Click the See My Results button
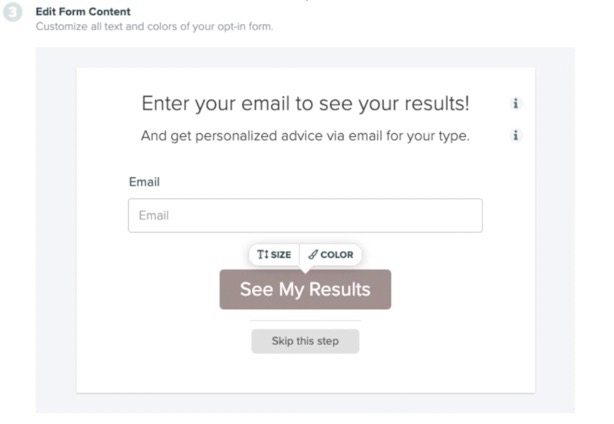 click(x=305, y=289)
